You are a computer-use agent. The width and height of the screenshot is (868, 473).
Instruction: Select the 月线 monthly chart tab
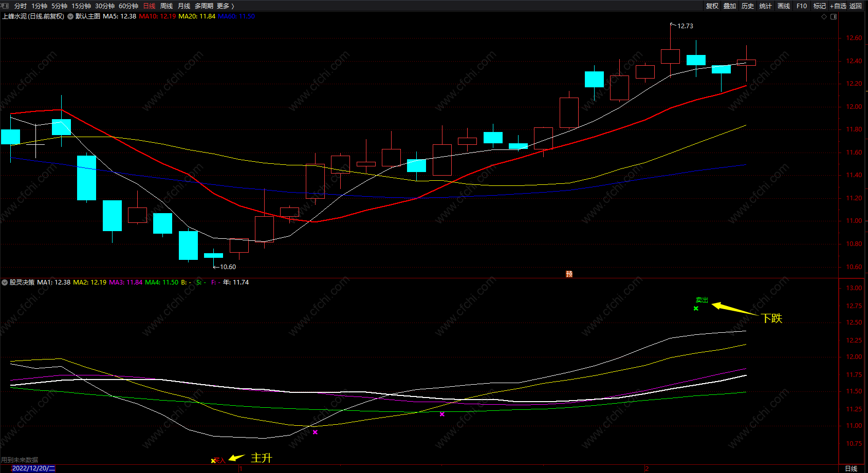click(x=184, y=6)
